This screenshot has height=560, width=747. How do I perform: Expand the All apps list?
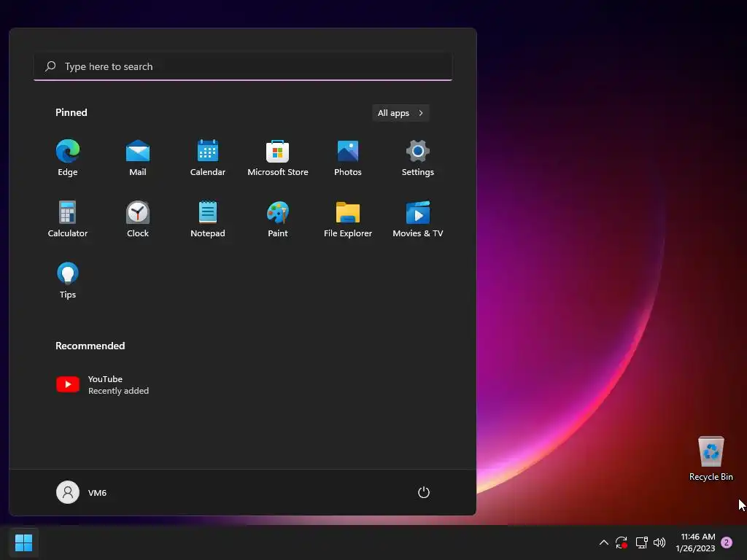pos(400,113)
